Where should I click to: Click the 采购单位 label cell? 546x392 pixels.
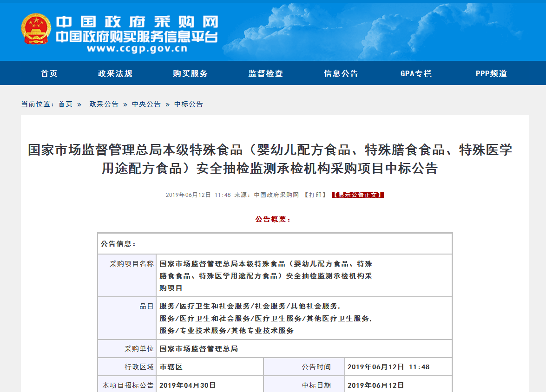pyautogui.click(x=127, y=349)
